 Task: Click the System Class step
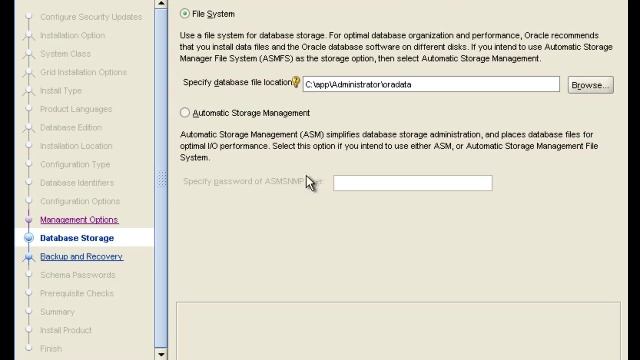tap(65, 54)
